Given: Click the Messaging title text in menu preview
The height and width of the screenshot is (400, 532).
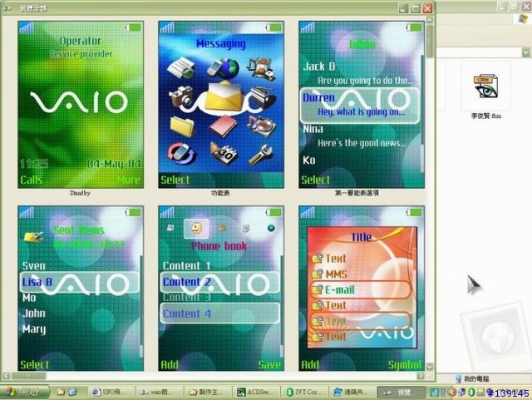Looking at the screenshot, I should coord(221,43).
